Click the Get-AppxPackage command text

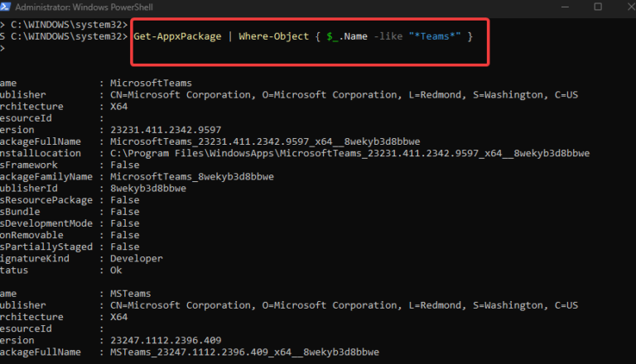pyautogui.click(x=177, y=36)
